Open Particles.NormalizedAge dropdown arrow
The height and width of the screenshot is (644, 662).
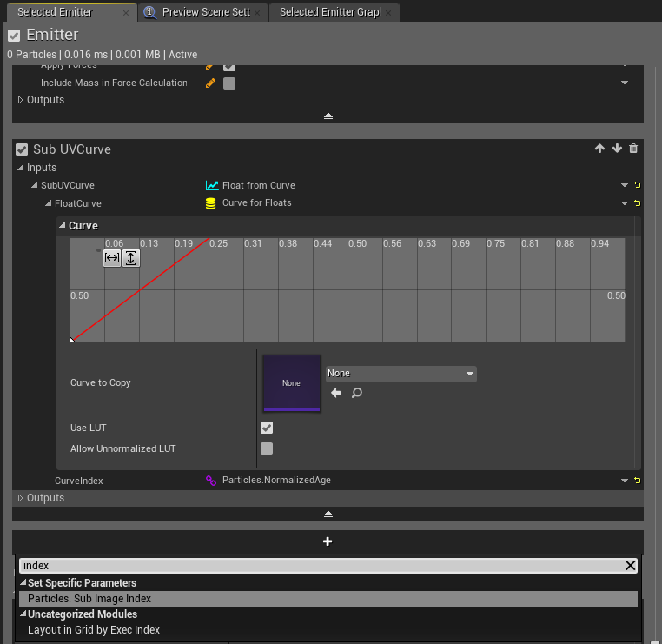(x=625, y=480)
